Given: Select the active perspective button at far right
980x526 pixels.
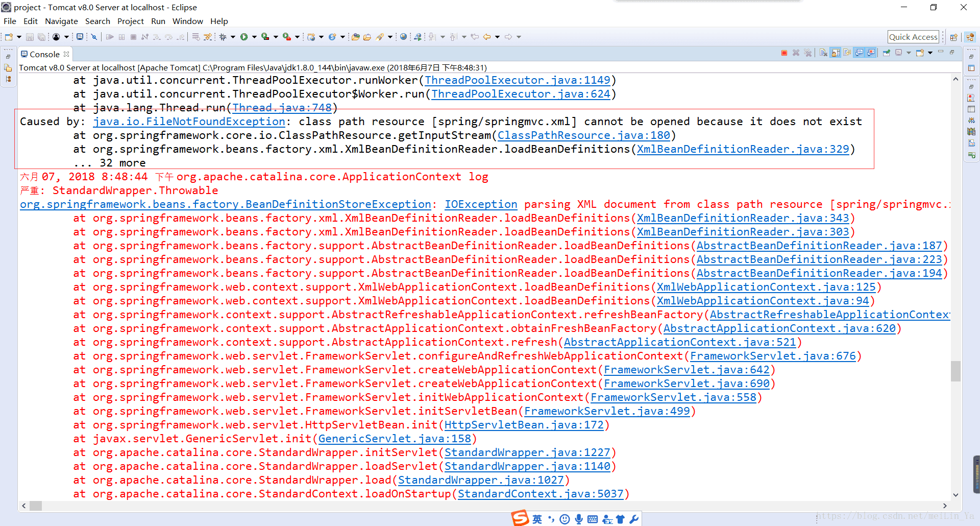Looking at the screenshot, I should pyautogui.click(x=970, y=37).
